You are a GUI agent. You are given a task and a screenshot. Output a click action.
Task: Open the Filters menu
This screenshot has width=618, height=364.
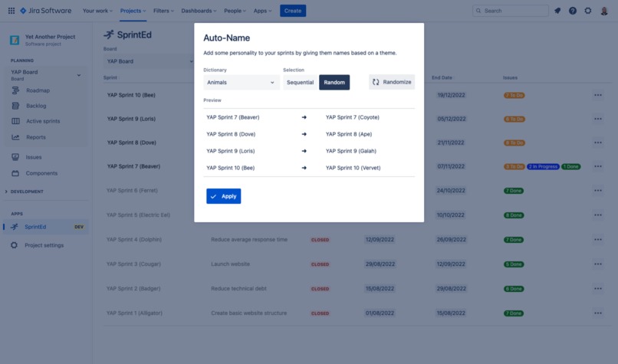point(163,11)
